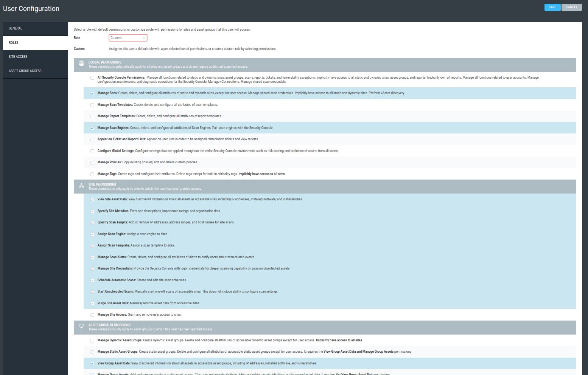Check the Manage Report Templates box

pyautogui.click(x=92, y=116)
